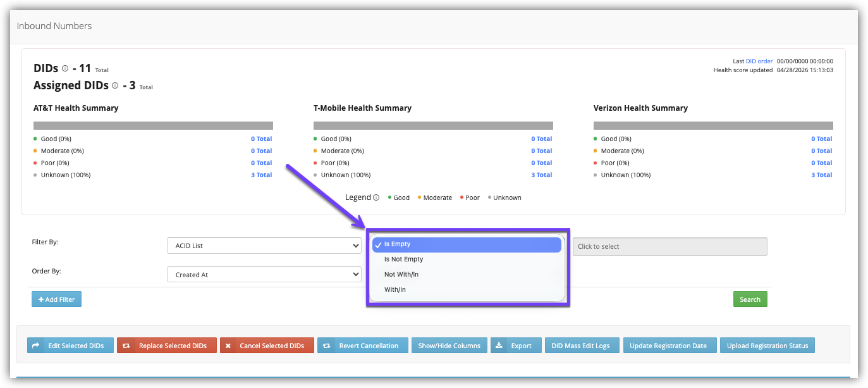Click the Legend info icon

pyautogui.click(x=376, y=197)
